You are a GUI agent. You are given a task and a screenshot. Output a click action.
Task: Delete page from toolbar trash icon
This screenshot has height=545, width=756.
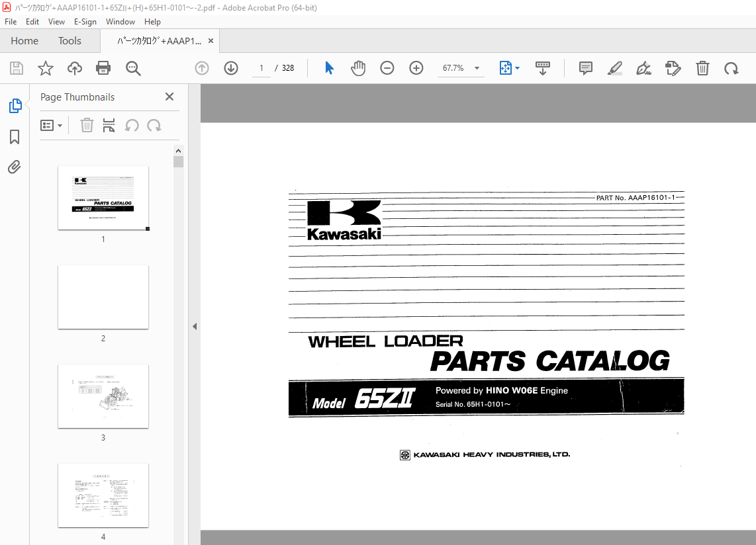click(702, 68)
